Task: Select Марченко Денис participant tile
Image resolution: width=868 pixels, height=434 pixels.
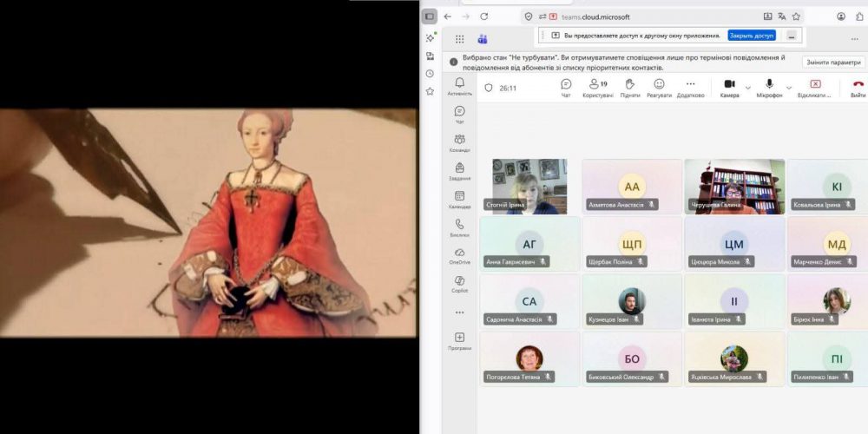Action: point(828,244)
